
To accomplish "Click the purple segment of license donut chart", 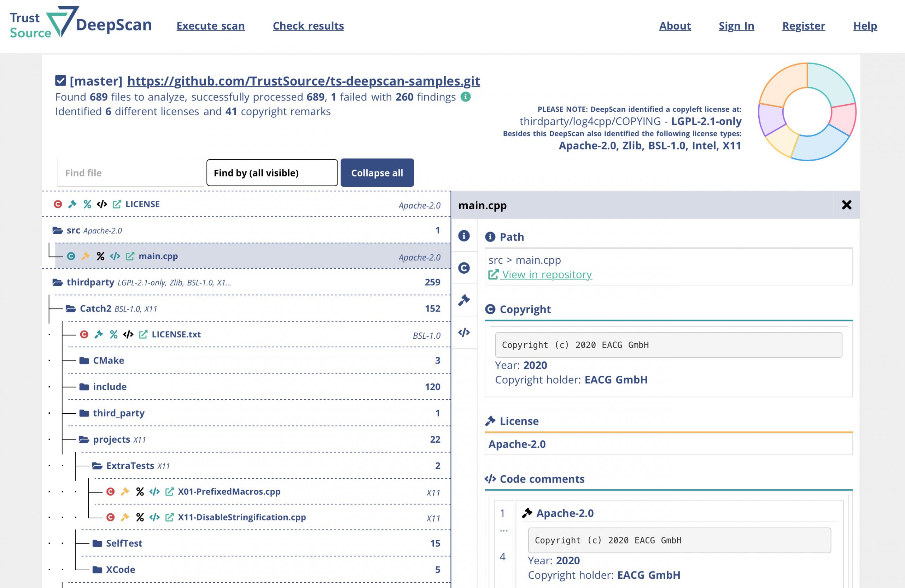I will pyautogui.click(x=771, y=120).
